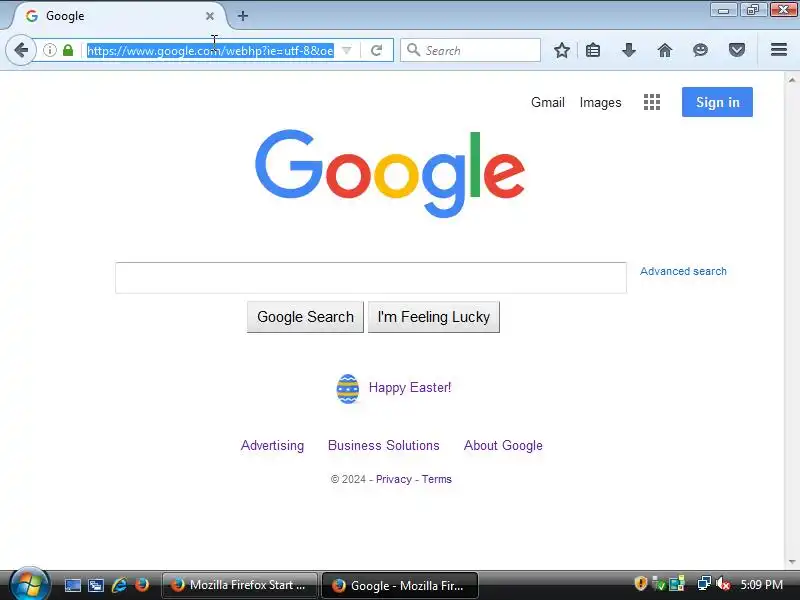Launch Firefox from quick launch
The image size is (800, 600).
pyautogui.click(x=142, y=584)
